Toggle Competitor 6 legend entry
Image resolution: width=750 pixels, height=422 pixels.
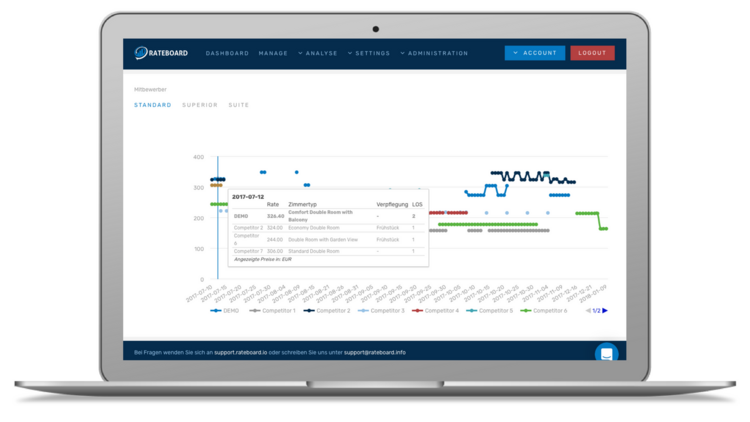pos(543,311)
